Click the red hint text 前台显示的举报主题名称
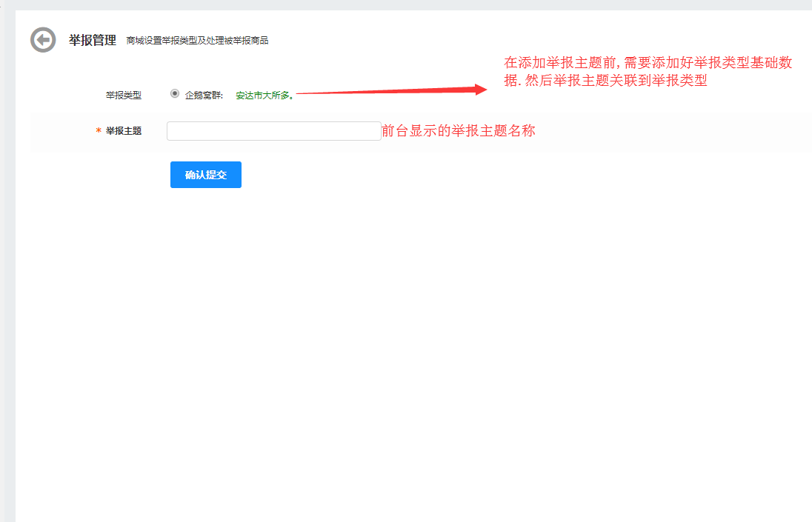The width and height of the screenshot is (812, 522). click(x=458, y=131)
